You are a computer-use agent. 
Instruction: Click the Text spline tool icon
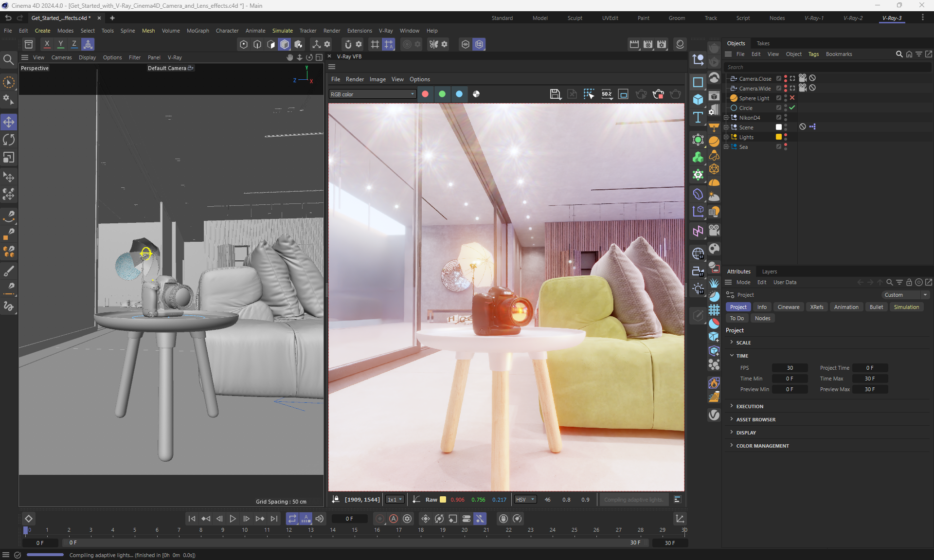(698, 117)
